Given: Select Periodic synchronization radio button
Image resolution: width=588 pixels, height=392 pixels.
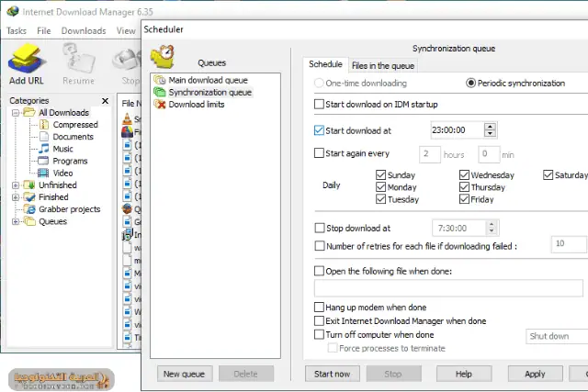Looking at the screenshot, I should (470, 83).
